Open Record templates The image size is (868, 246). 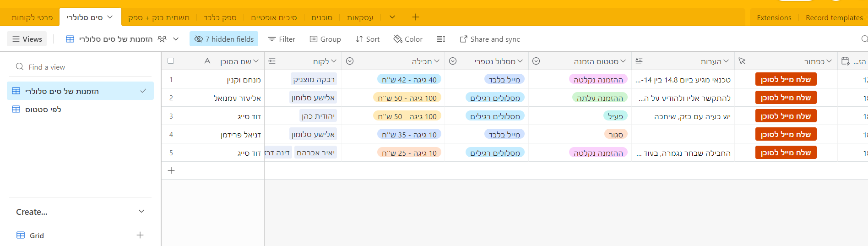[x=834, y=17]
